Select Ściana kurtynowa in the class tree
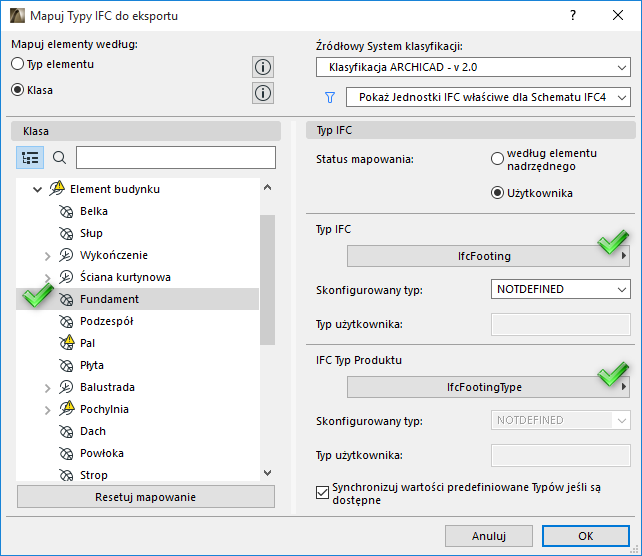This screenshot has width=642, height=556. click(x=125, y=277)
